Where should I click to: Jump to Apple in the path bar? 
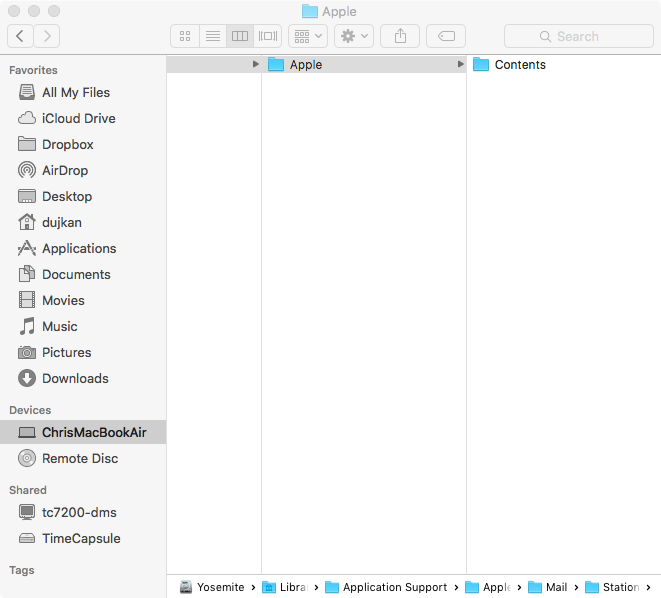[488, 587]
